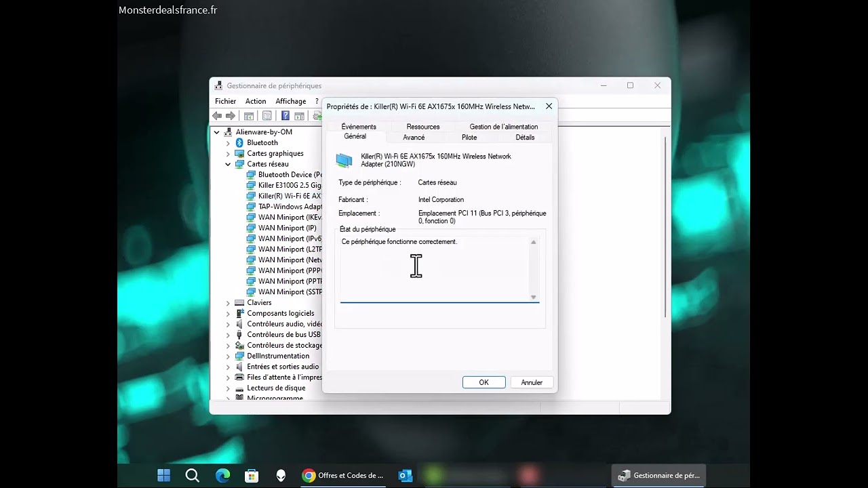Click the Cartes réseau category icon

click(239, 164)
